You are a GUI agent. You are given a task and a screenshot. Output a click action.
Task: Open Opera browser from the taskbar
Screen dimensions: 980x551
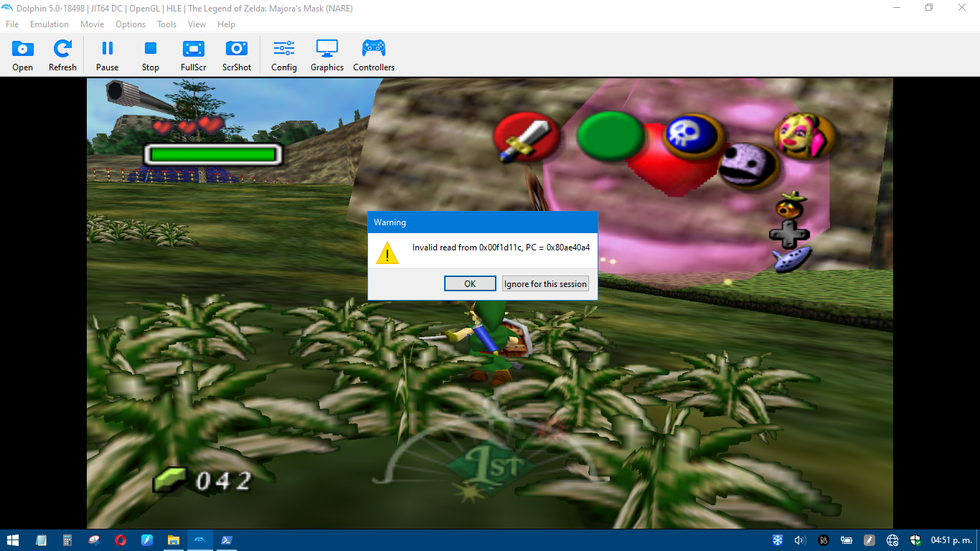coord(121,540)
